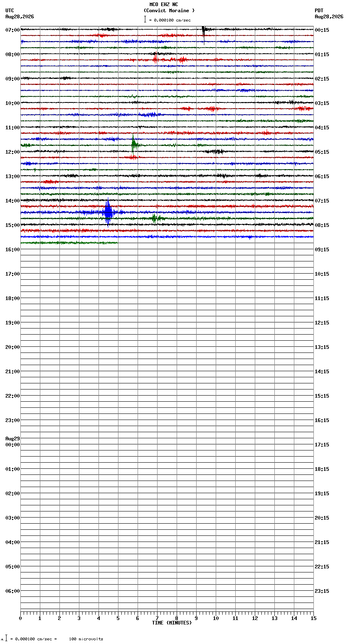The width and height of the screenshot is (346, 644).
Task: Click the red burst in 08:15 trace near minute 7
Action: (x=155, y=59)
